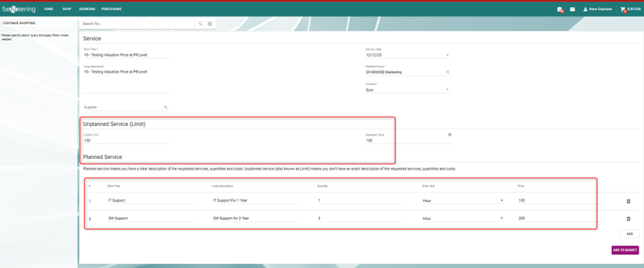Screen dimensions: 644x268
Task: Edit quantity field for SW Support row
Action: tap(360, 218)
